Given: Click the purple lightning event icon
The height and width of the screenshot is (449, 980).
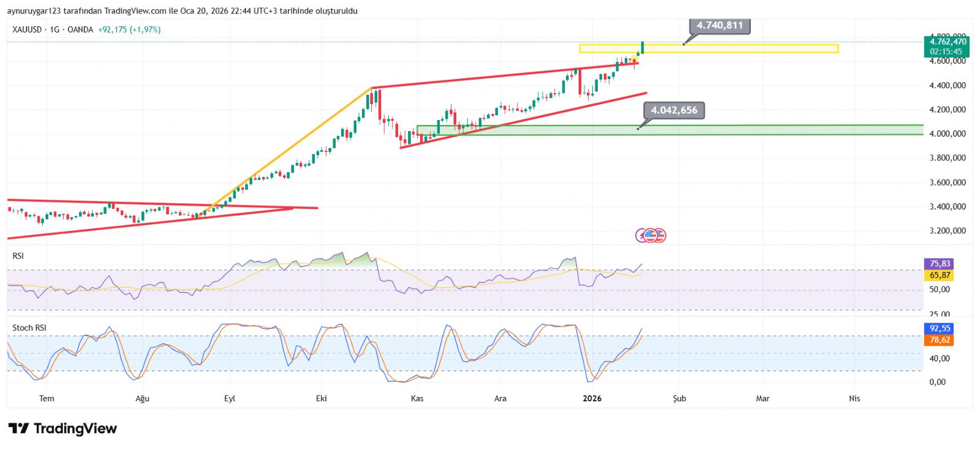Looking at the screenshot, I should (641, 235).
